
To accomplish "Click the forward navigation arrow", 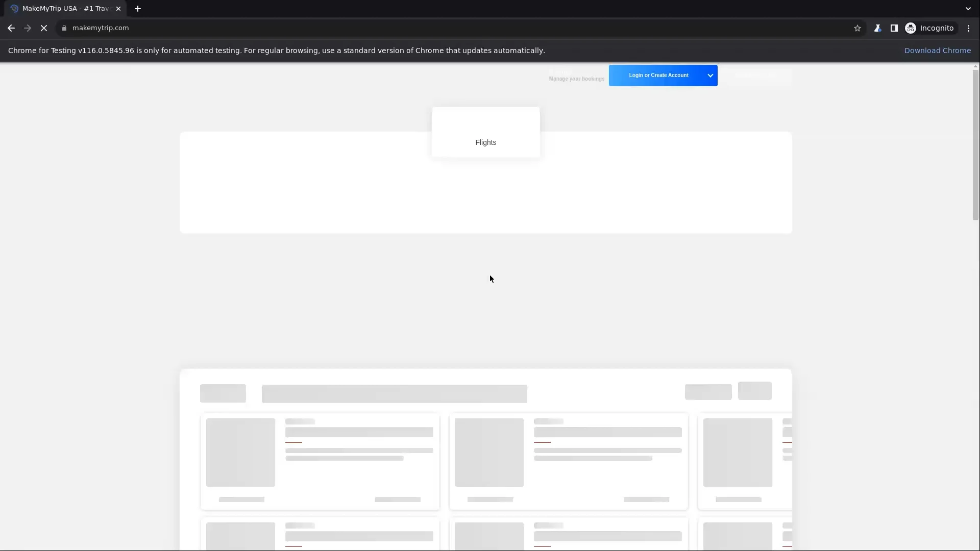I will pos(27,28).
